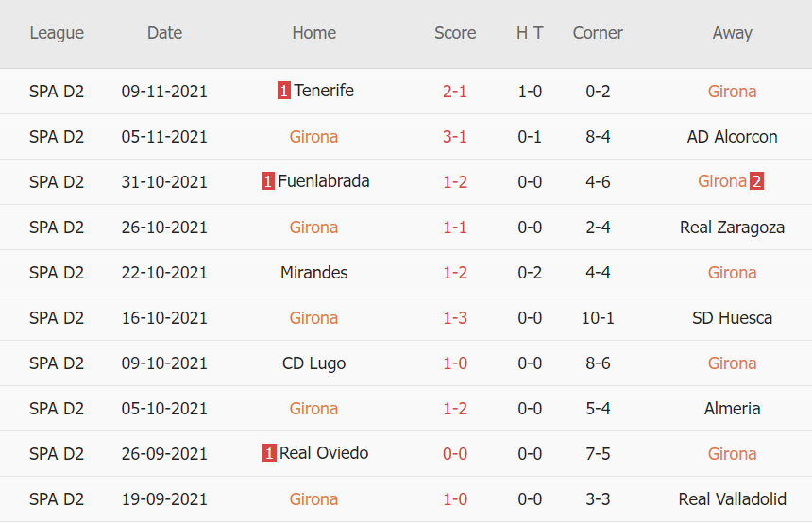Open the AD Alcorcon team page
Image resolution: width=812 pixels, height=523 pixels.
point(732,136)
